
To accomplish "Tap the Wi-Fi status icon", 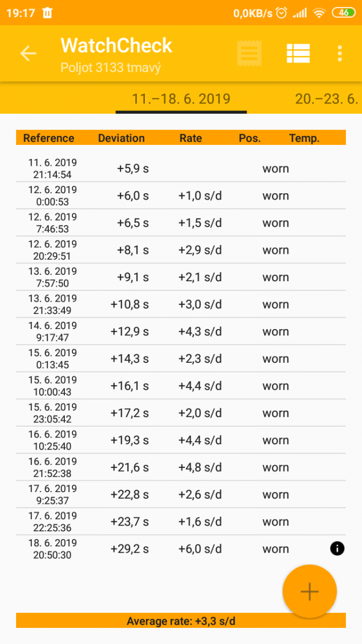I will (x=320, y=13).
